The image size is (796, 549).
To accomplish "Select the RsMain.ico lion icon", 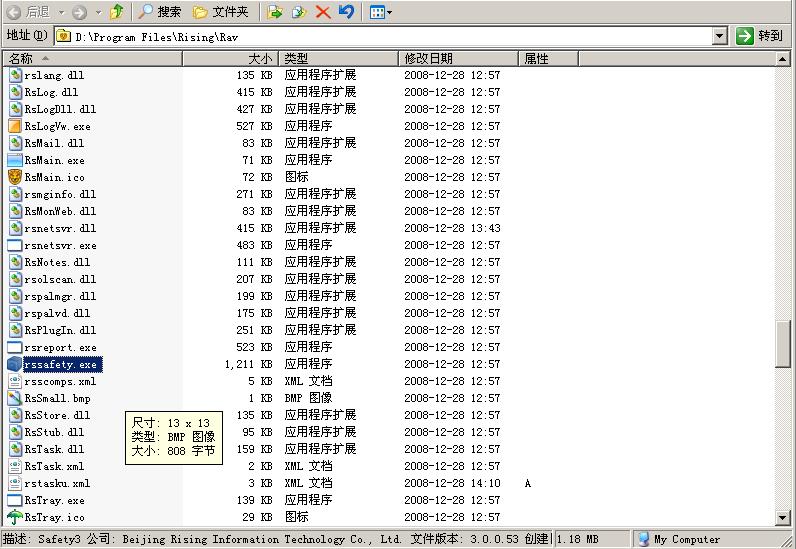I will (15, 177).
